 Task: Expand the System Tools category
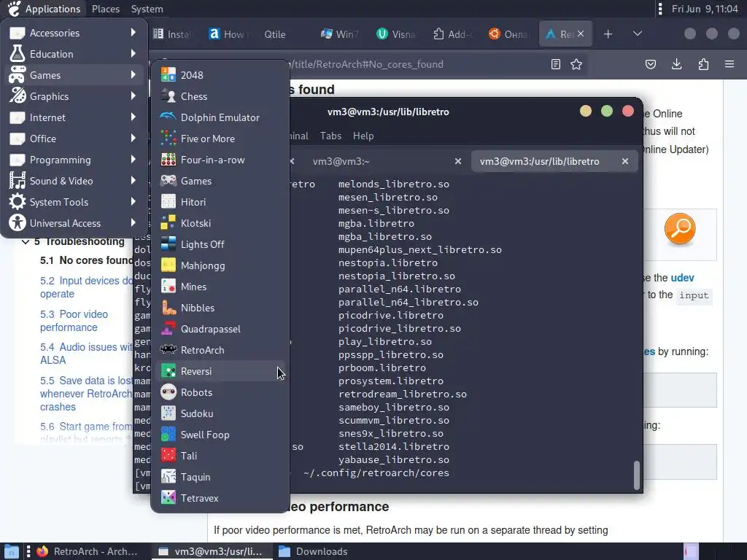(x=74, y=202)
